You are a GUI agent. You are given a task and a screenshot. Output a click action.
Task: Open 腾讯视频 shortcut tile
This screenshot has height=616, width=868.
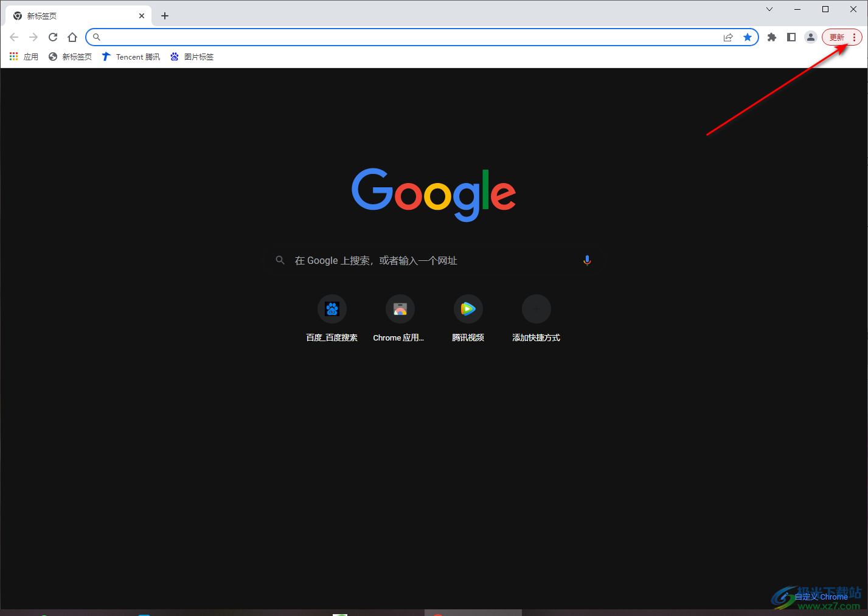468,319
